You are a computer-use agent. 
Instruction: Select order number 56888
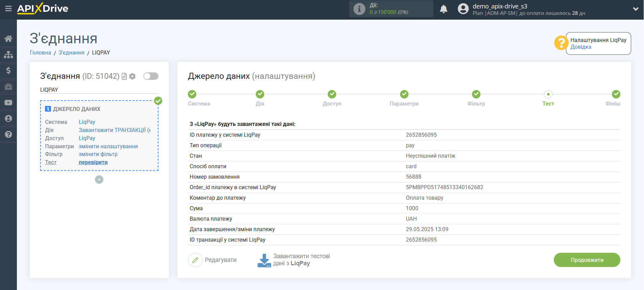pyautogui.click(x=414, y=177)
